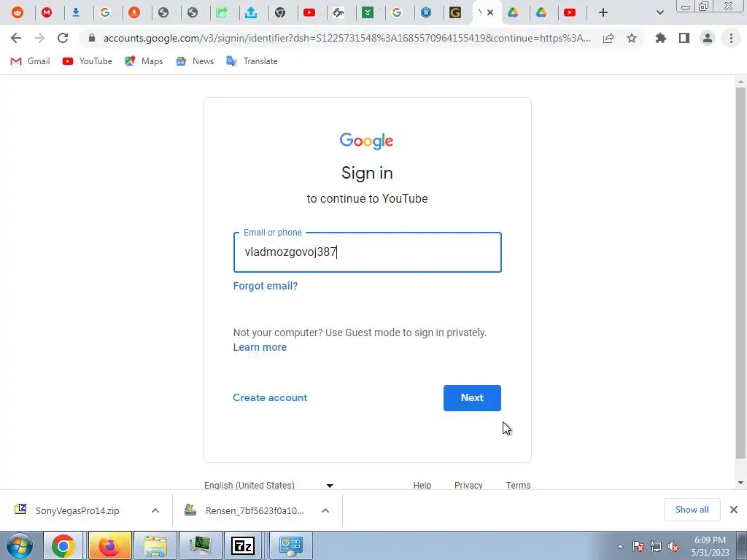Open the tab with blue download arrow icon

(76, 13)
